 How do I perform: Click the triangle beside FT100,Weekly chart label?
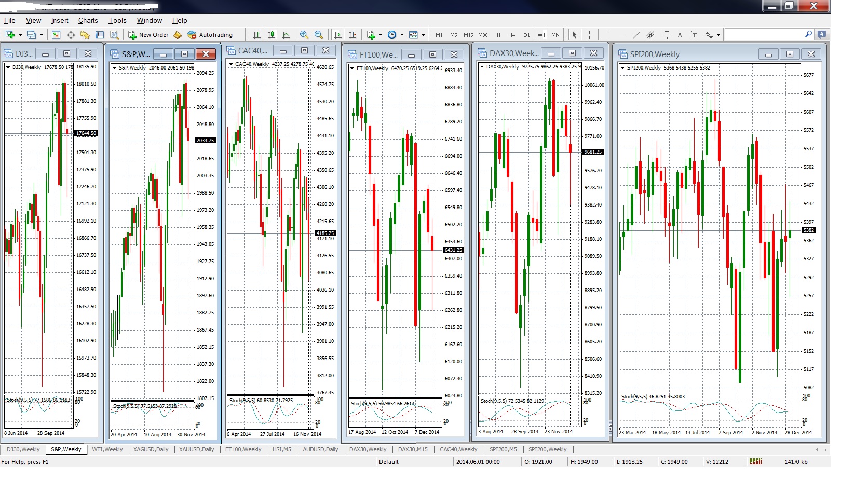click(352, 68)
